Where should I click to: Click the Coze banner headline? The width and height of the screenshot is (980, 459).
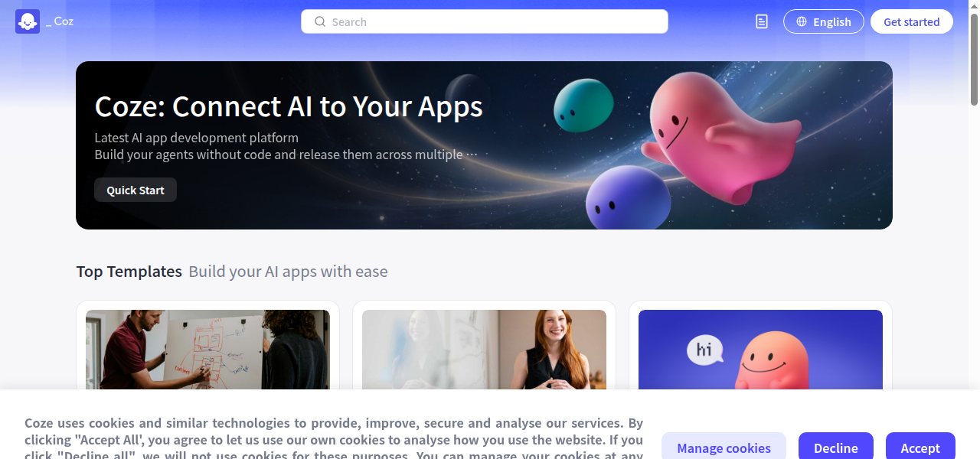(289, 106)
